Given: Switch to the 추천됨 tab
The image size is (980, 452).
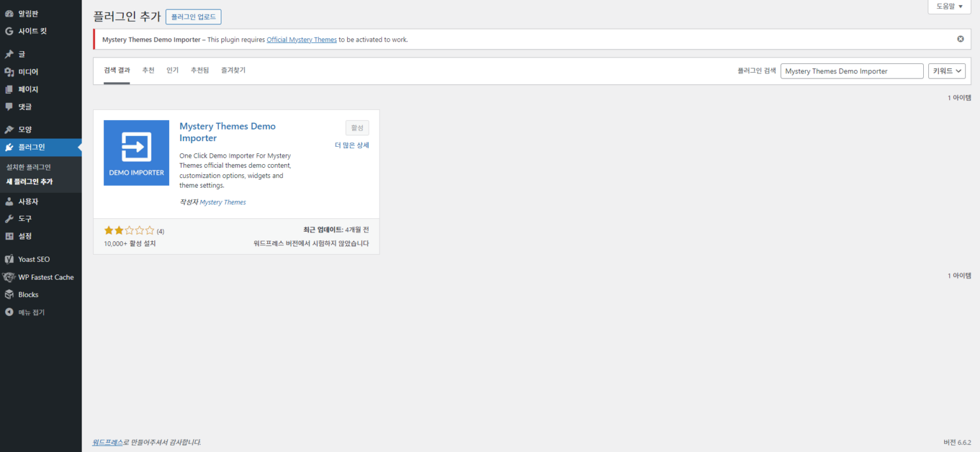Looking at the screenshot, I should (x=200, y=70).
